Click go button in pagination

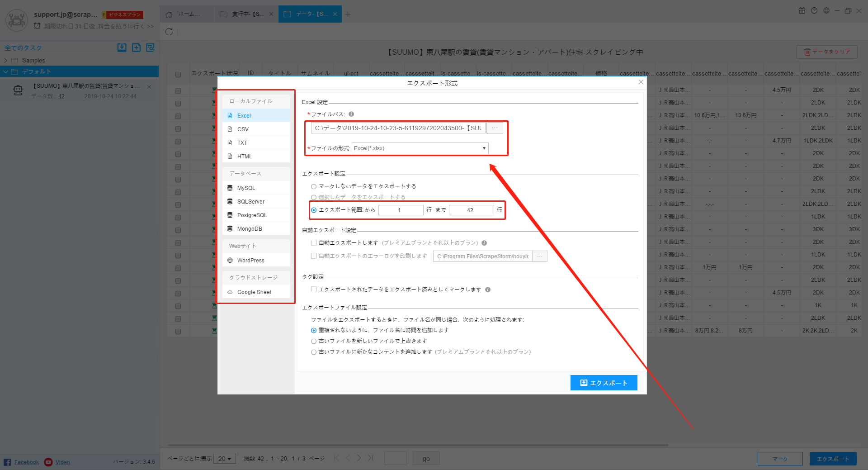pyautogui.click(x=426, y=459)
